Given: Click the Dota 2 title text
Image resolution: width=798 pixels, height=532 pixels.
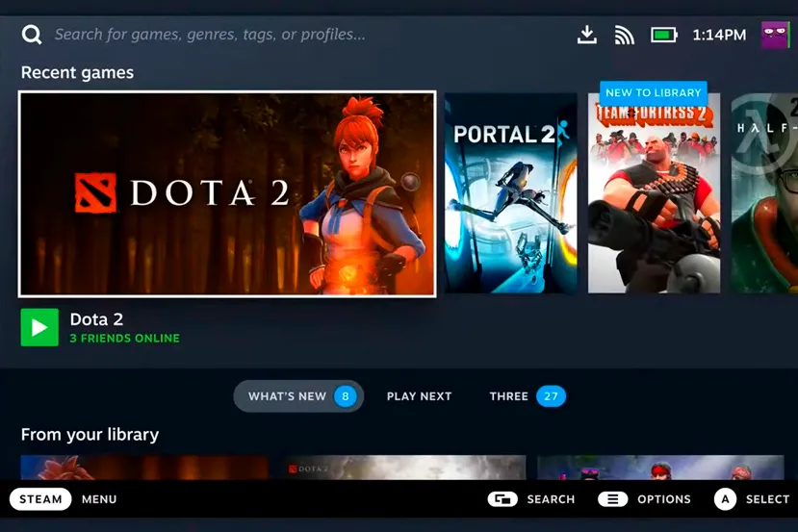Looking at the screenshot, I should (x=96, y=319).
